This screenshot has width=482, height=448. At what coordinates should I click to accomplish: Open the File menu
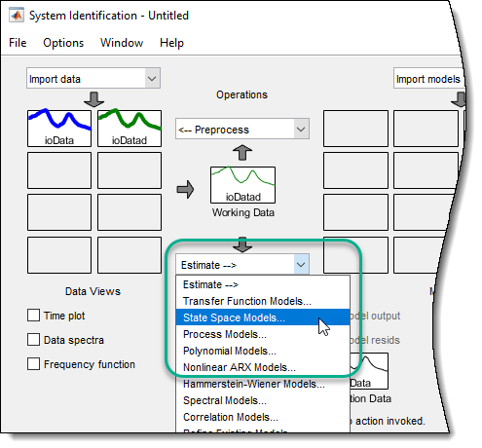[18, 43]
